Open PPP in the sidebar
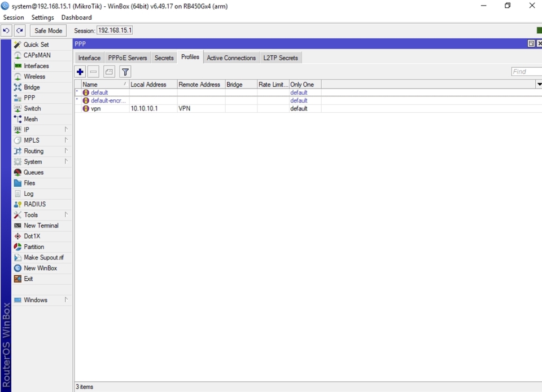542x392 pixels. (42, 98)
